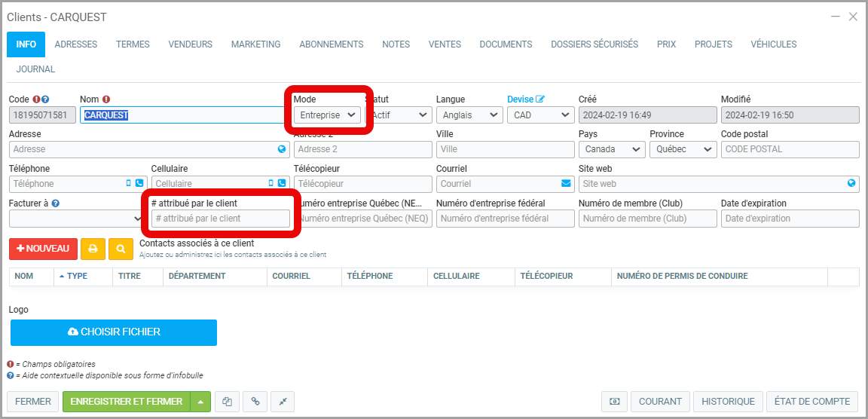The height and width of the screenshot is (419, 868).
Task: Click the Code postal input field
Action: pyautogui.click(x=790, y=149)
